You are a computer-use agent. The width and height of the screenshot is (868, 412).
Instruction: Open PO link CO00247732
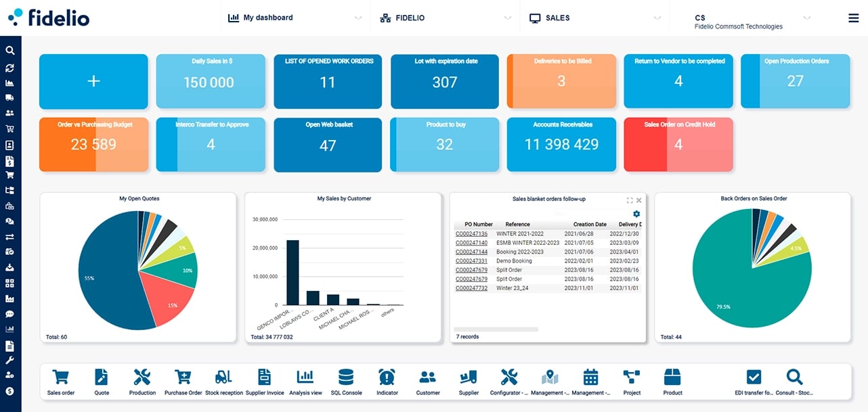[x=471, y=288]
